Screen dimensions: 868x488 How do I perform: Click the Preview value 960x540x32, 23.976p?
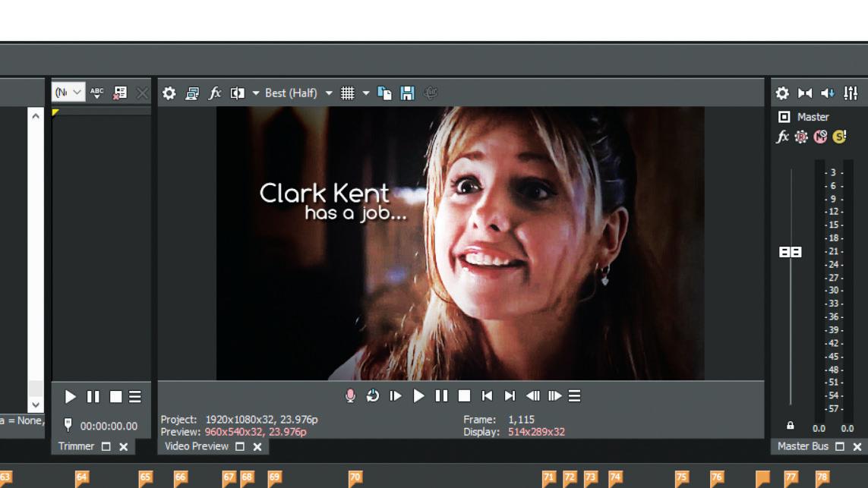(x=255, y=432)
